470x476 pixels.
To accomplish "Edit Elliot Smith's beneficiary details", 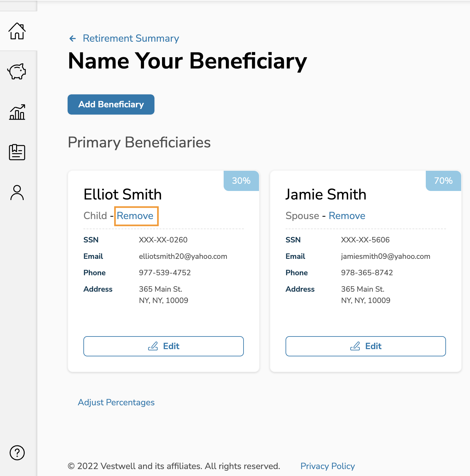I will click(x=163, y=346).
